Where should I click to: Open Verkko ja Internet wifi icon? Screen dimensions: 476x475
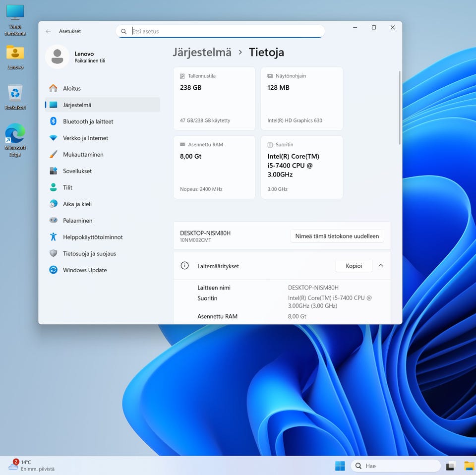tap(53, 138)
